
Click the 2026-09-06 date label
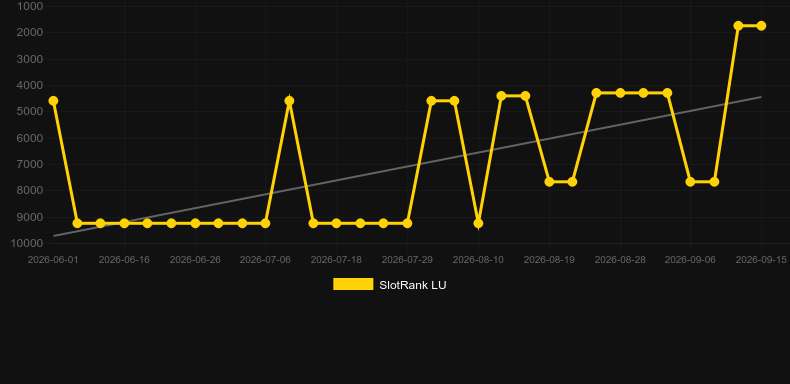click(690, 260)
